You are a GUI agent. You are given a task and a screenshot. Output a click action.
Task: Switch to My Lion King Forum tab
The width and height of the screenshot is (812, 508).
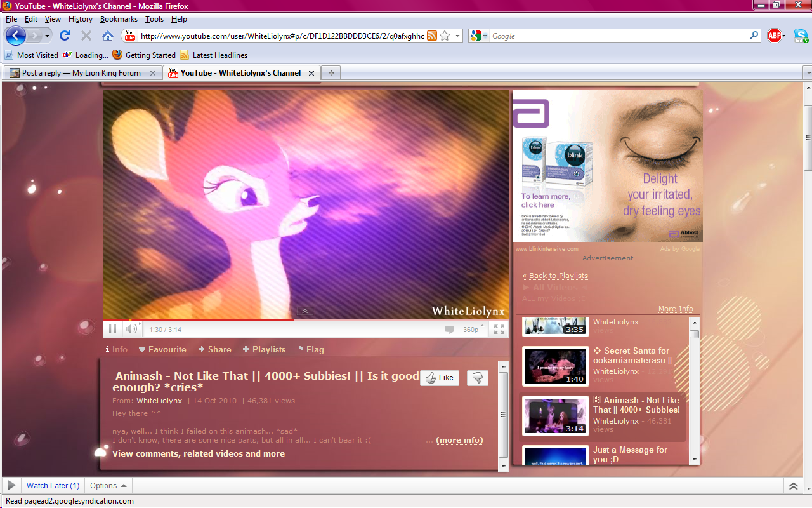click(x=81, y=73)
